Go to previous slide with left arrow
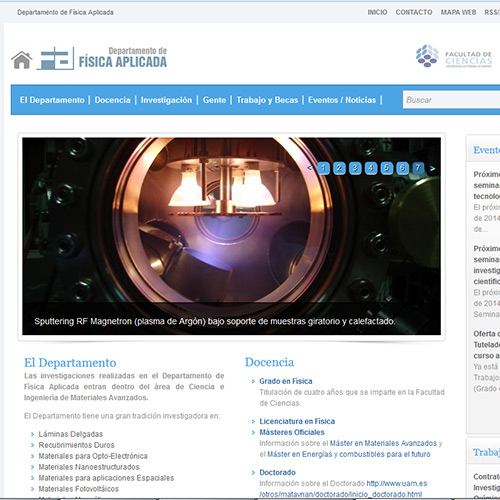500x500 pixels. click(x=310, y=168)
